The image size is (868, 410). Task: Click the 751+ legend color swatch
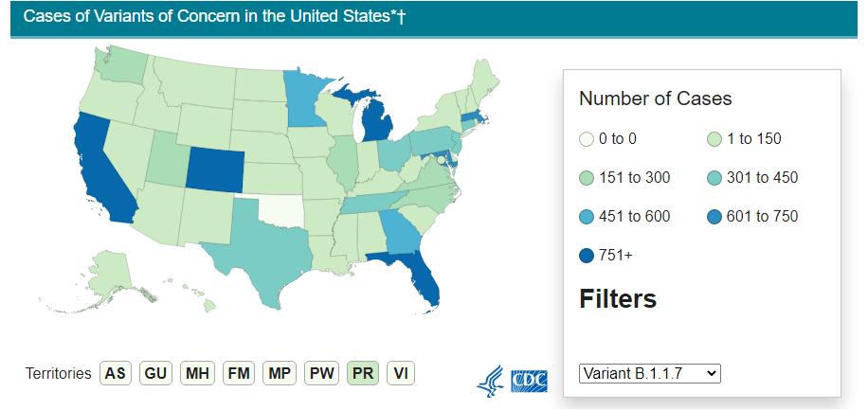tap(588, 256)
